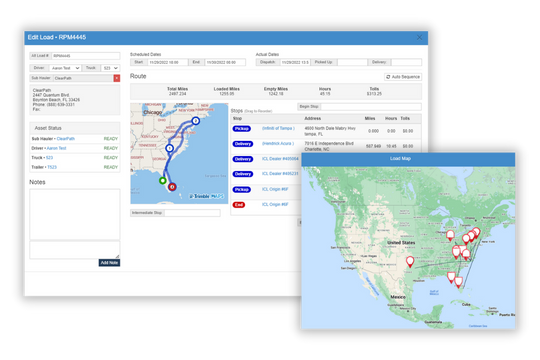Viewport: 540px width, 360px height.
Task: Click the Asset Status panel header
Action: (75, 128)
